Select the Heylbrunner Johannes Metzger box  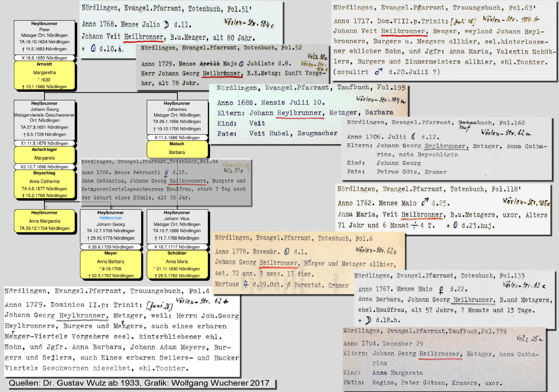[x=177, y=117]
